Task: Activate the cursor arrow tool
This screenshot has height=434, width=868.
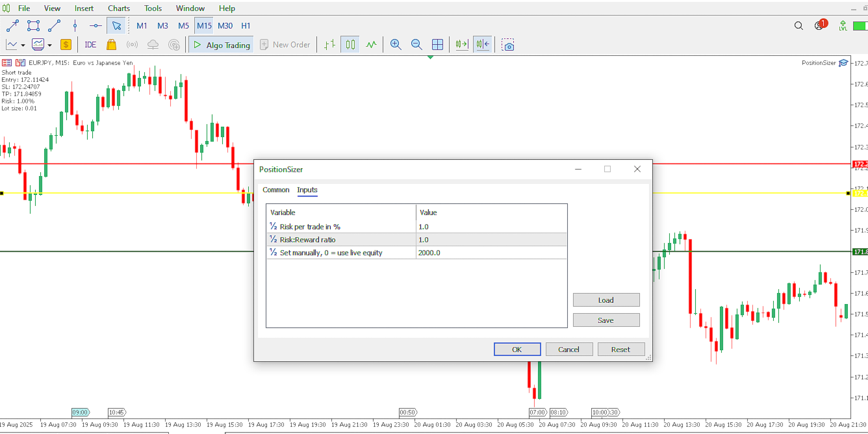Action: [x=116, y=26]
